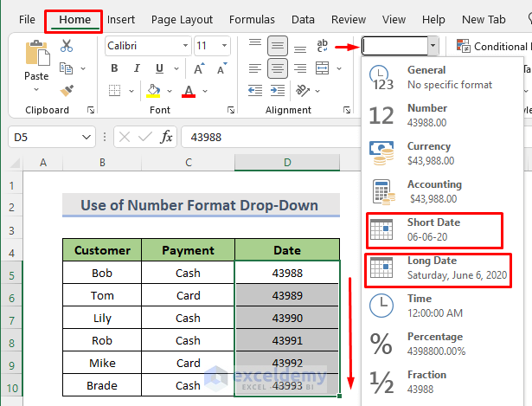Click the Wrap Text icon
Viewport: 532px width, 406px height.
(322, 46)
